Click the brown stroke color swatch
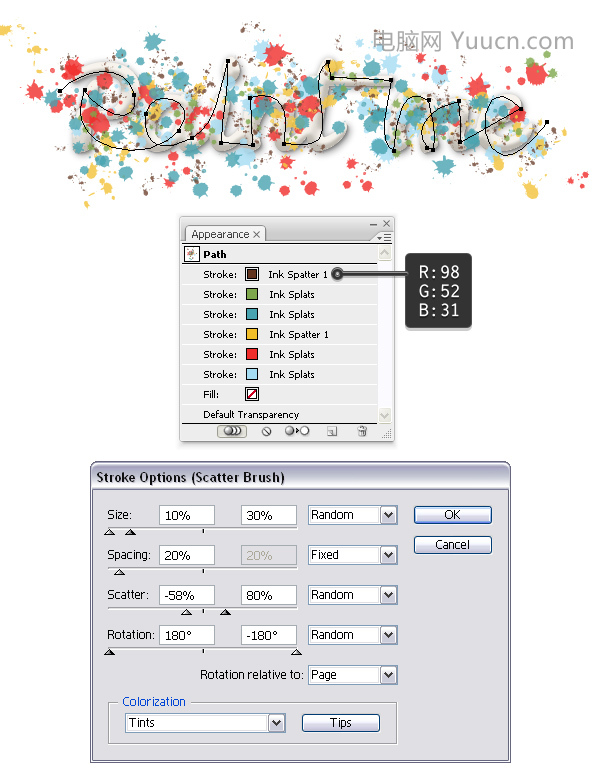Image resolution: width=600 pixels, height=780 pixels. pos(252,274)
